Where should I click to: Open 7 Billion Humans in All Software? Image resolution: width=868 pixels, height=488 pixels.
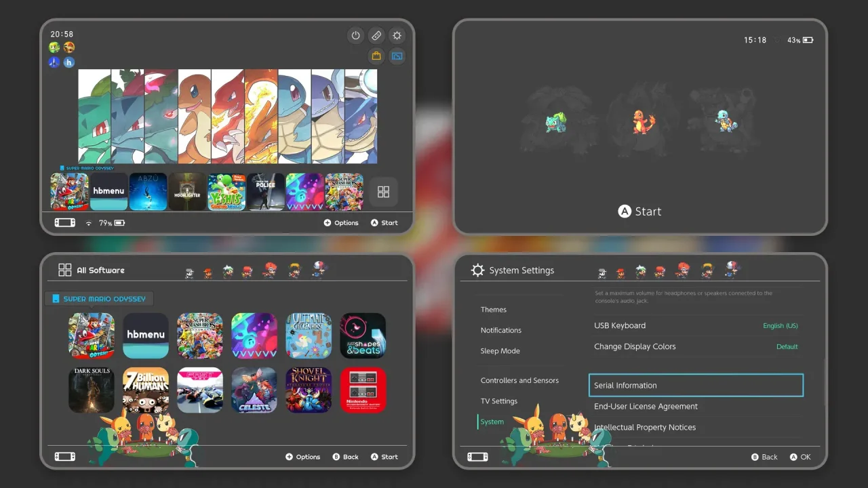pyautogui.click(x=146, y=390)
